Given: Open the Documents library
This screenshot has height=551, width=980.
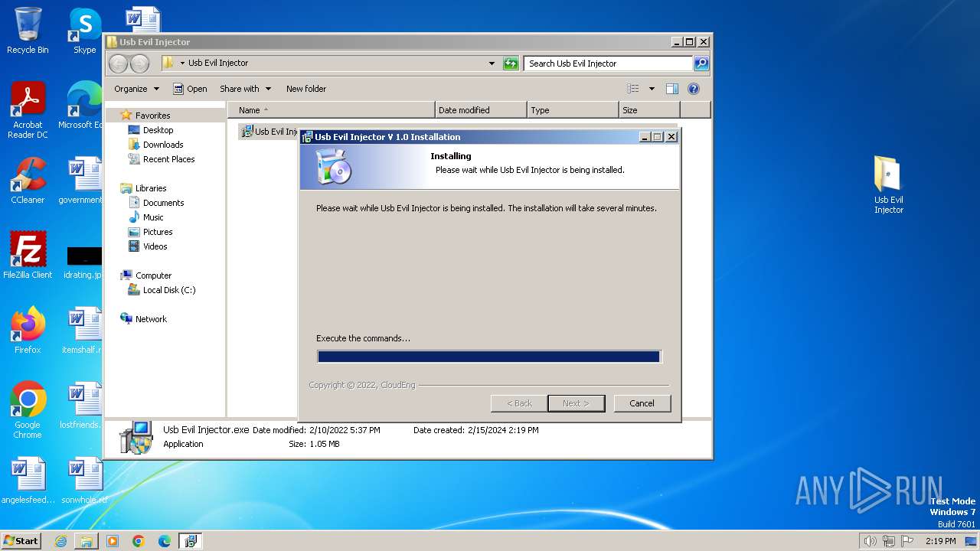Looking at the screenshot, I should tap(163, 203).
